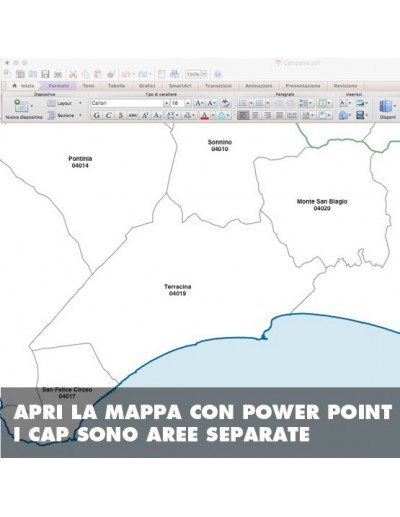Open the numbered list dropdown arrow
This screenshot has width=400, height=517.
pos(268,103)
